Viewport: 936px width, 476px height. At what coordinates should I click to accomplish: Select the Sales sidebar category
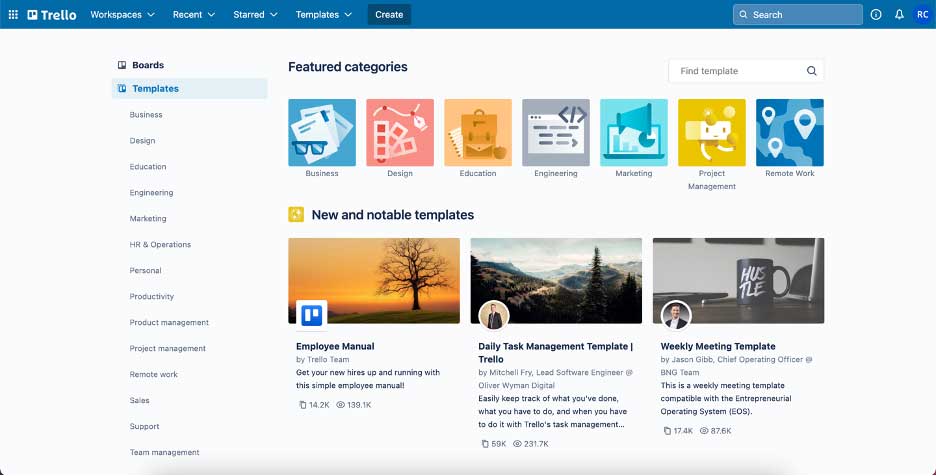tap(139, 400)
